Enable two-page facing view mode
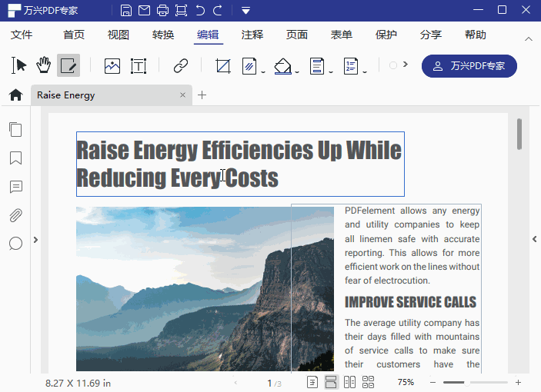This screenshot has width=541, height=392. pos(349,382)
